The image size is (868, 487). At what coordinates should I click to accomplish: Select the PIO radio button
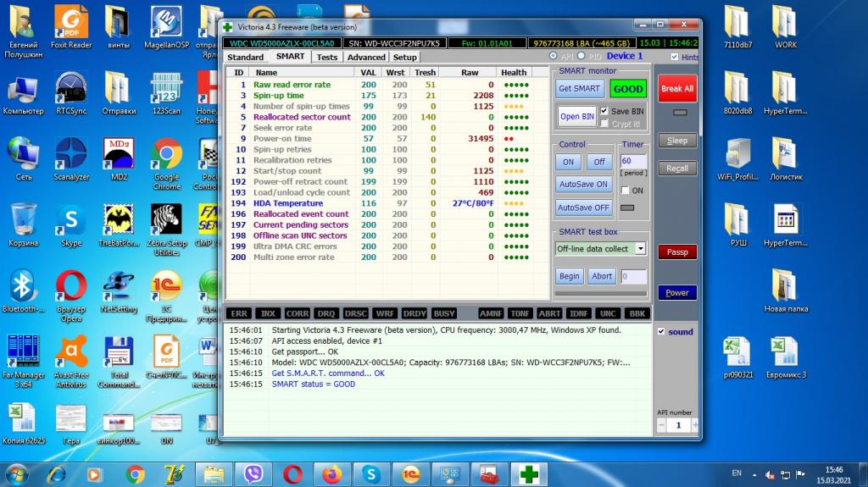[581, 56]
